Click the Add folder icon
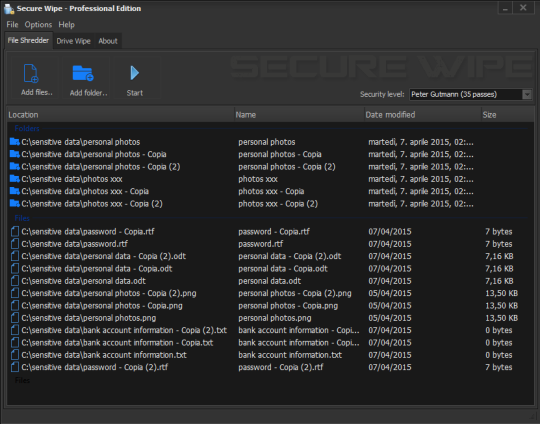Screen dimensions: 540x424 click(83, 73)
